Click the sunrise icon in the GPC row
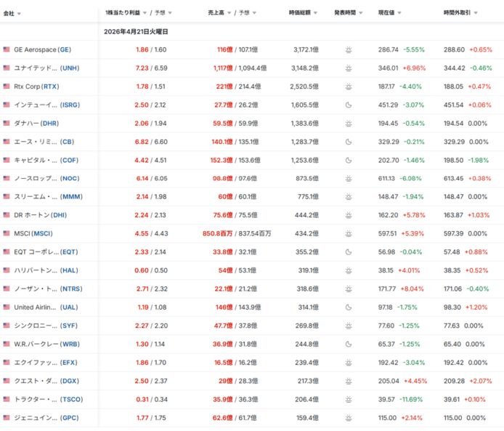The height and width of the screenshot is (431, 504). (x=349, y=418)
